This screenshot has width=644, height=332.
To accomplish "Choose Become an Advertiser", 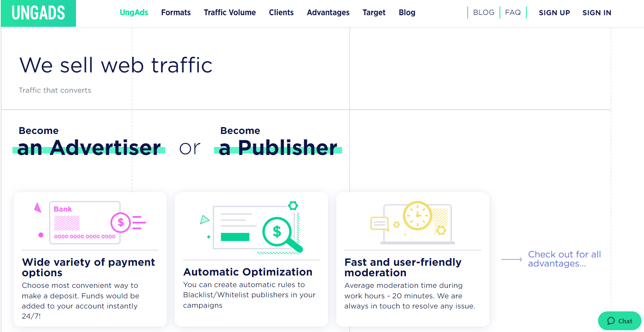I will click(89, 142).
